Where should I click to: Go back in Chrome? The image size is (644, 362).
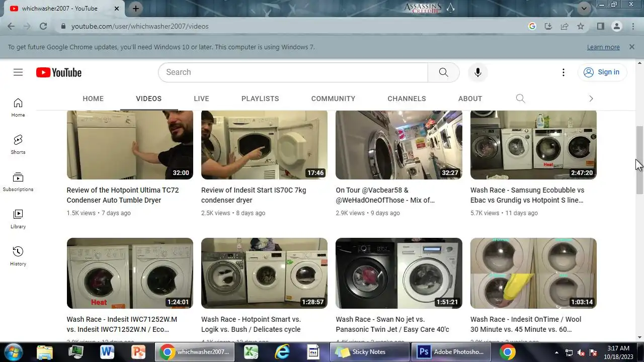click(x=11, y=26)
